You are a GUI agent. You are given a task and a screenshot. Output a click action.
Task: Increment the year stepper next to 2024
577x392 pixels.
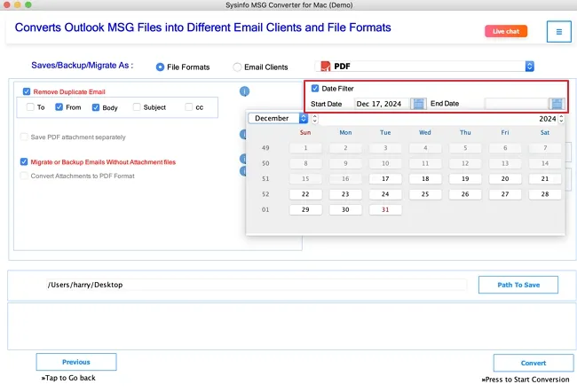(562, 115)
